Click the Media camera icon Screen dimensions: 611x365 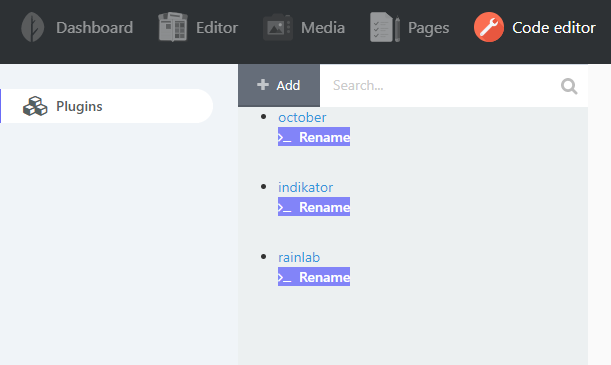click(x=278, y=27)
